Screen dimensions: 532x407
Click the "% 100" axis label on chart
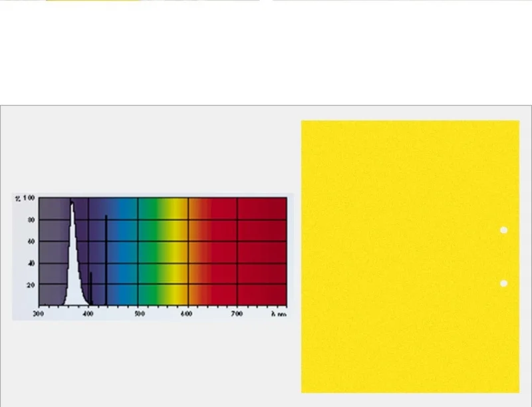click(25, 198)
